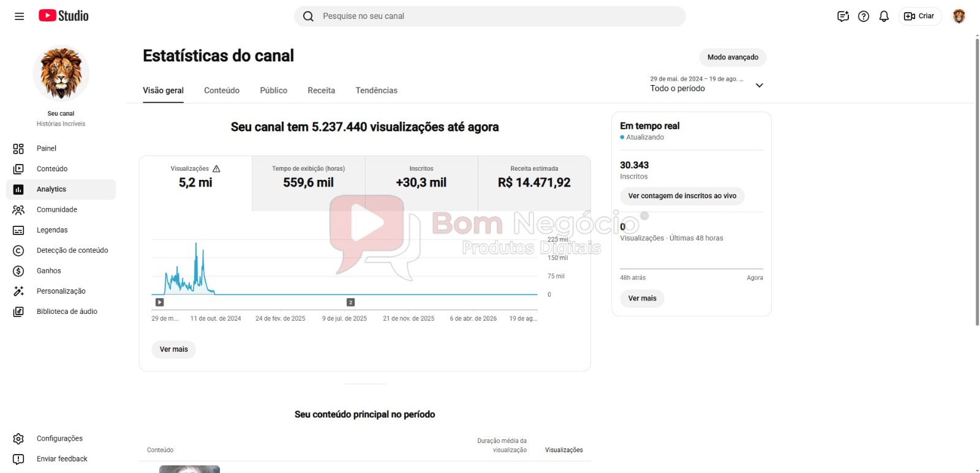Click the Pesquise no seu canal search field

pyautogui.click(x=490, y=17)
